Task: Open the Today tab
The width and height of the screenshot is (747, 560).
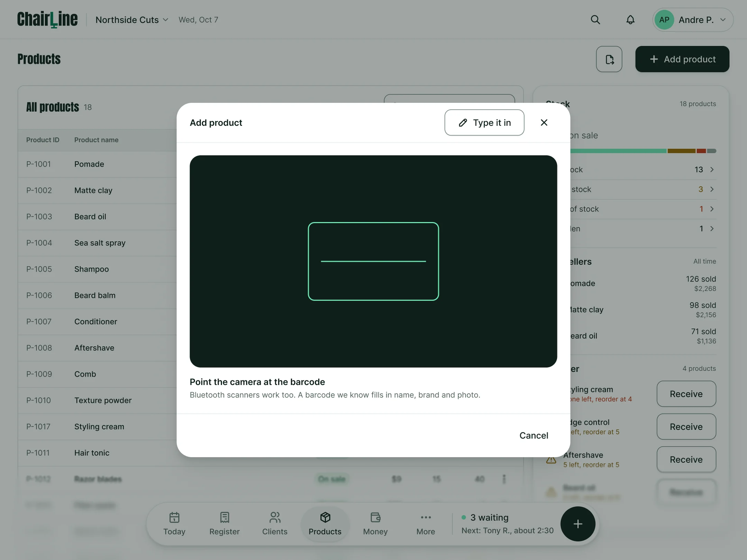Action: (174, 524)
